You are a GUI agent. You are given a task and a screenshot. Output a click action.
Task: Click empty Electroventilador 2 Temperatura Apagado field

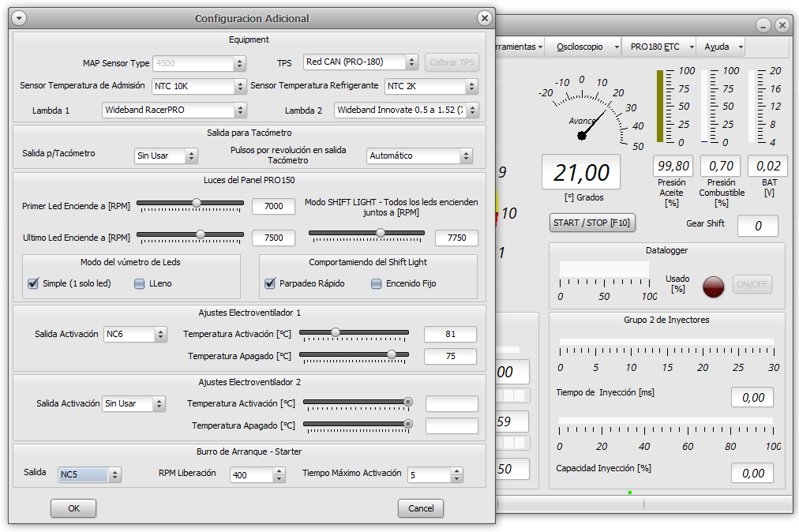coord(452,425)
